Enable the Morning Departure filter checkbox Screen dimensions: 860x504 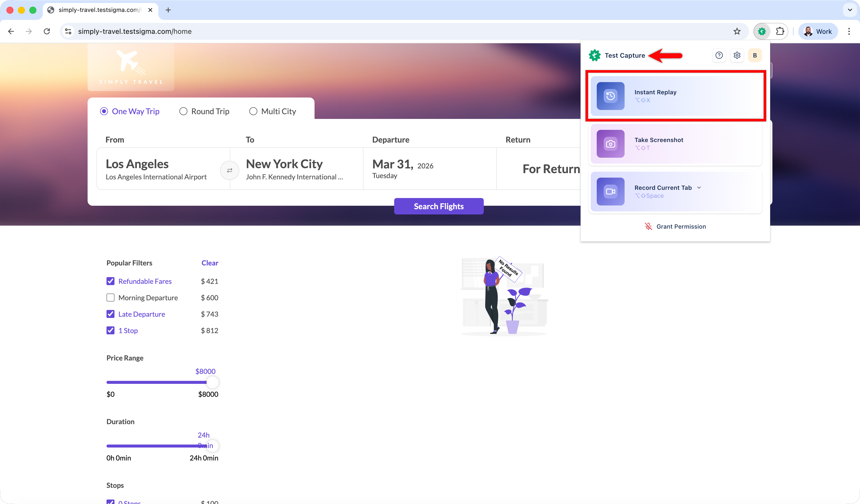[x=110, y=298]
